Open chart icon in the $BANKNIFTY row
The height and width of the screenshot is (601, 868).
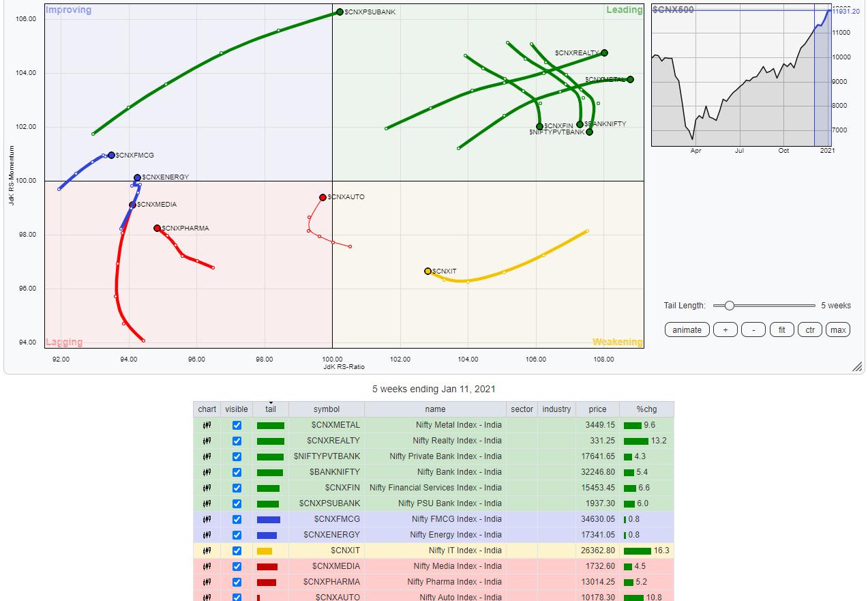[207, 472]
